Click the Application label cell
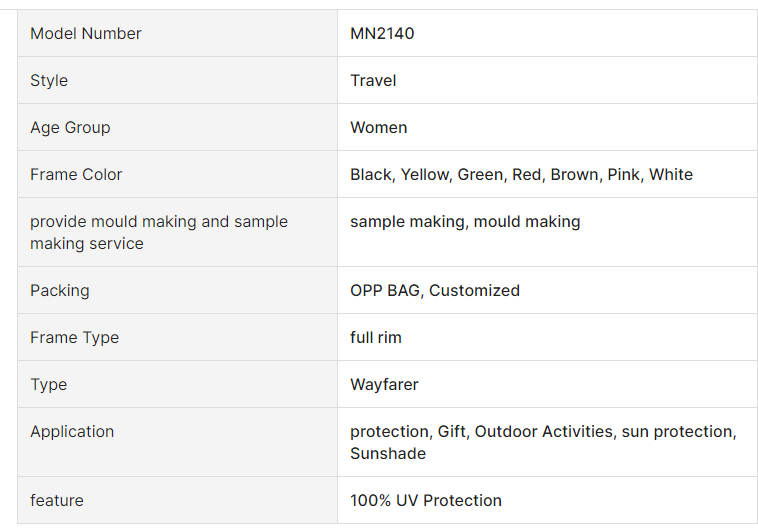Image resolution: width=758 pixels, height=531 pixels. pyautogui.click(x=72, y=432)
